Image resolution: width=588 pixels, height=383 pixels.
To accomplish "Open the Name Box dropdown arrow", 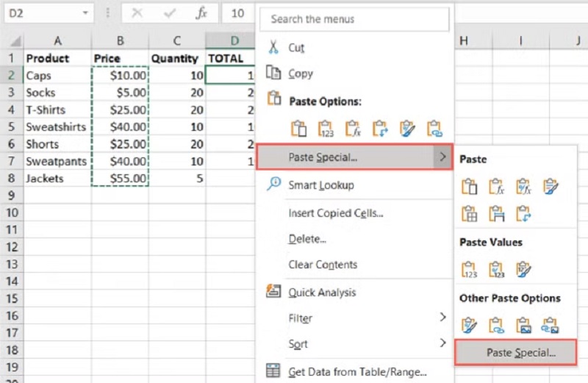I will point(86,13).
